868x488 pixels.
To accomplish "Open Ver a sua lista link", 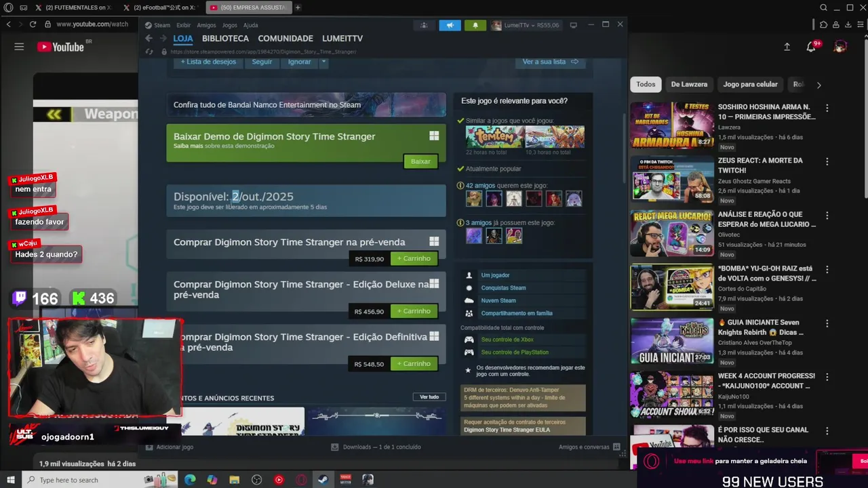I will [550, 62].
